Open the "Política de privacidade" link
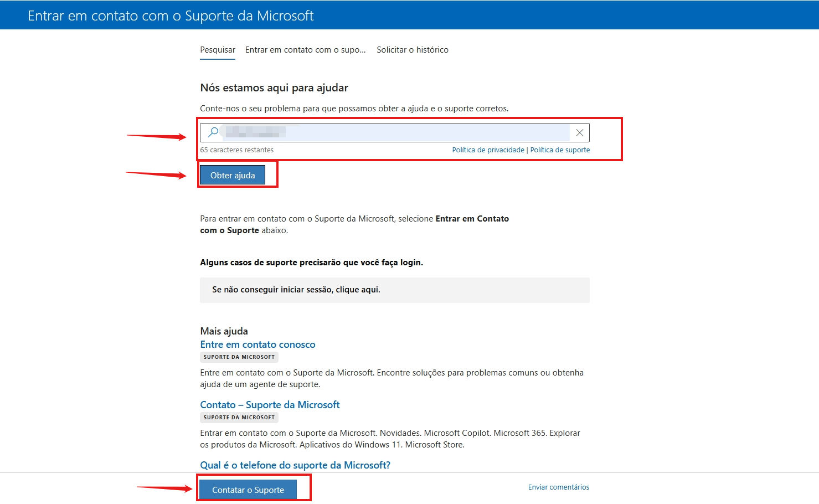This screenshot has width=819, height=504. tap(487, 150)
